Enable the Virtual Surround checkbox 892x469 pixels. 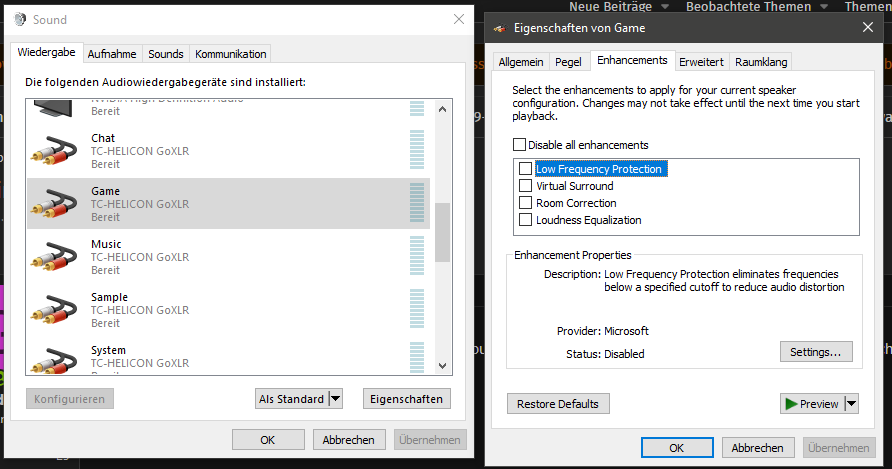point(525,186)
